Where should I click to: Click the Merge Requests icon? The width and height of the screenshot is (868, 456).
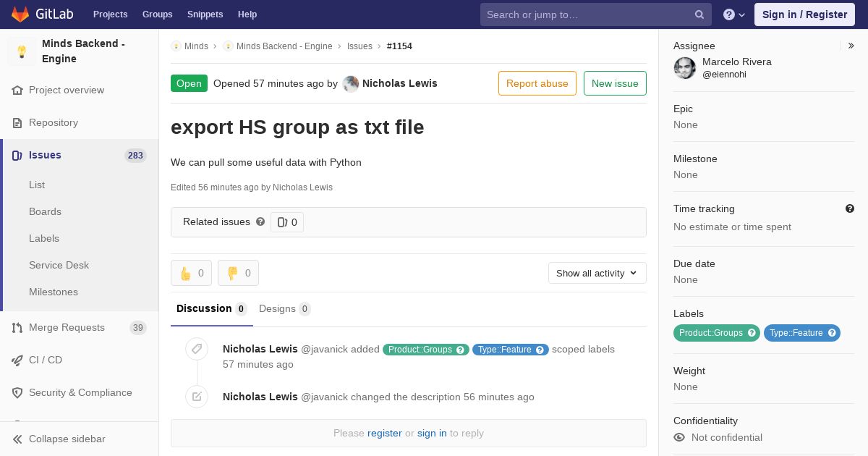coord(17,328)
